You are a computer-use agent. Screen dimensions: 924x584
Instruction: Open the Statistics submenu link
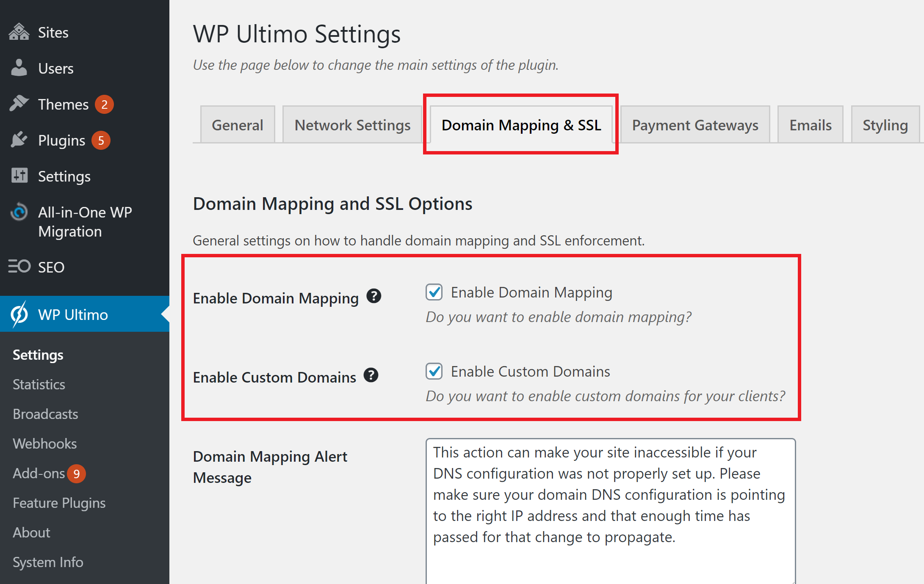[x=39, y=384]
